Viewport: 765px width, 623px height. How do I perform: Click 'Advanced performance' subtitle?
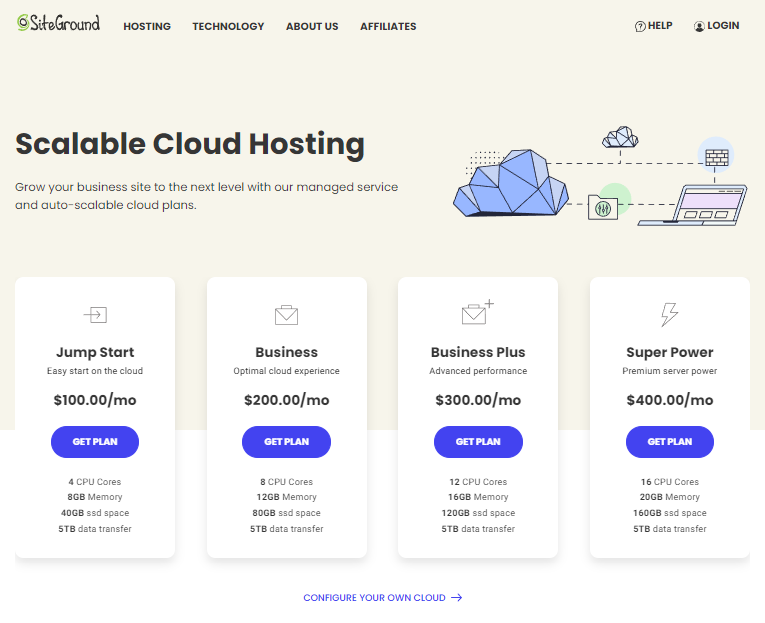[x=478, y=371]
